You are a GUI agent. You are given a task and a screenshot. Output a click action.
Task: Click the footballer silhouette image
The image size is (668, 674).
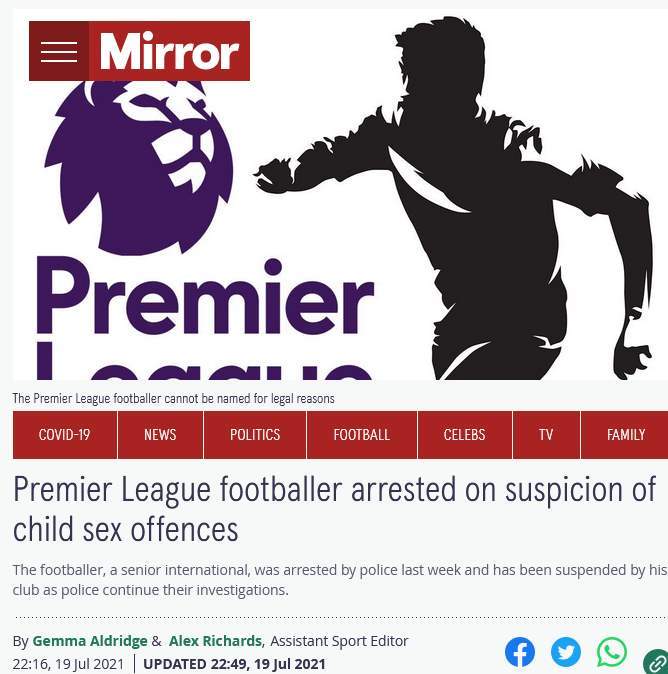456,198
